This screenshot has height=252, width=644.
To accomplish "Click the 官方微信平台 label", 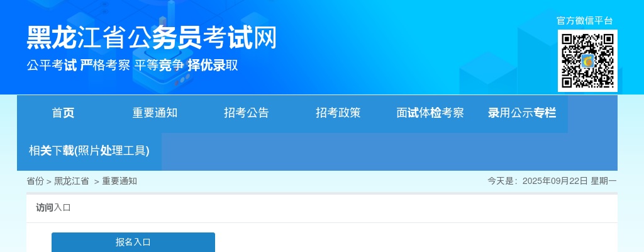I will pyautogui.click(x=584, y=21).
